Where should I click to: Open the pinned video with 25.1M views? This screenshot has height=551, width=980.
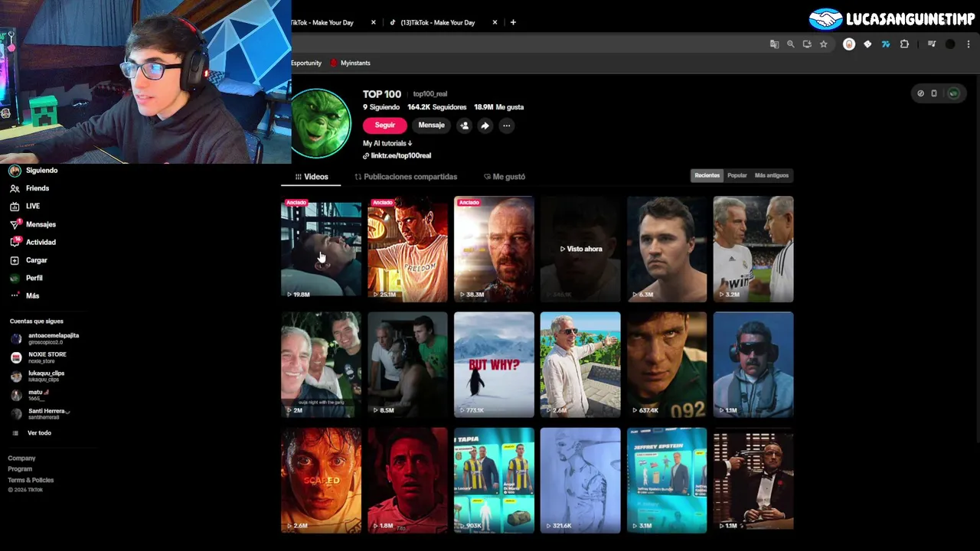point(407,249)
